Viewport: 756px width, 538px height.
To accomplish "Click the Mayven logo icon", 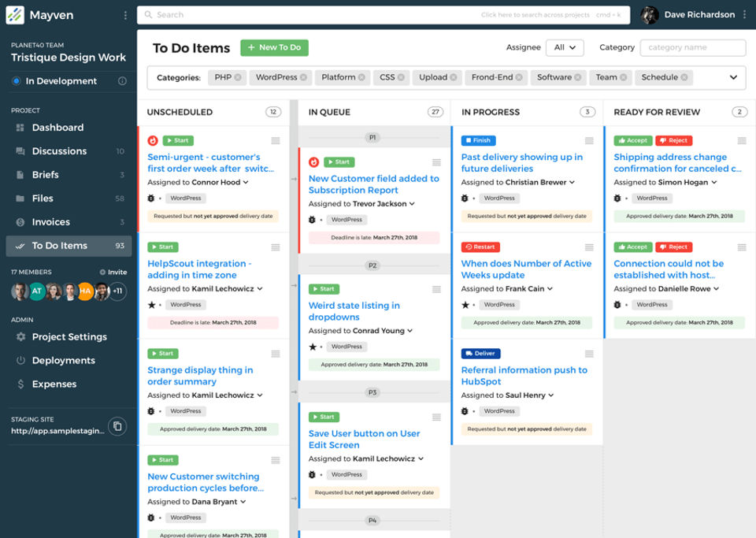I will pos(15,15).
